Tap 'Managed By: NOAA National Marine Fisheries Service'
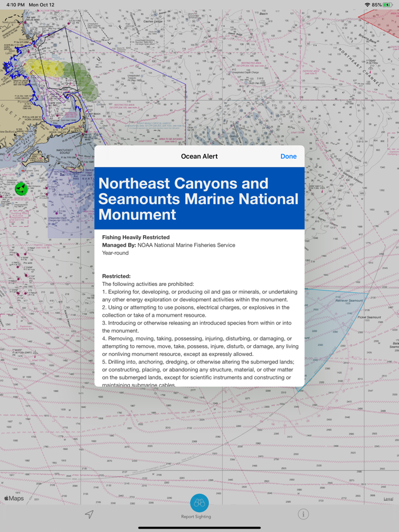The image size is (399, 532). click(168, 245)
